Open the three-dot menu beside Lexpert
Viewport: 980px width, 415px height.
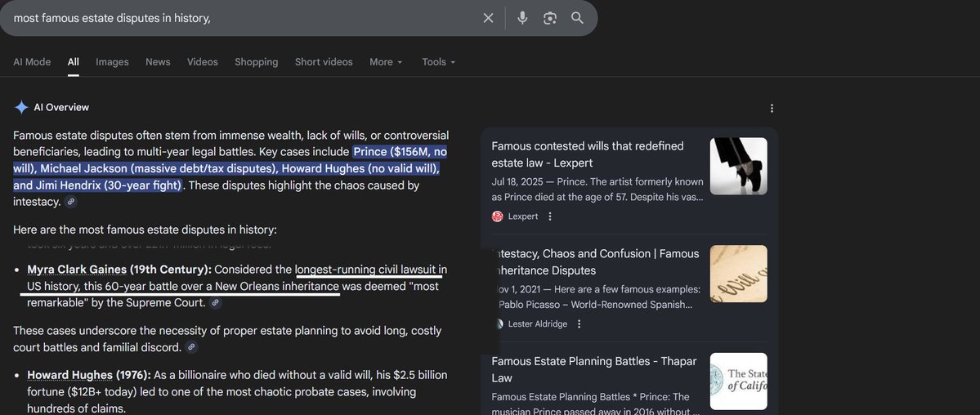tap(550, 216)
